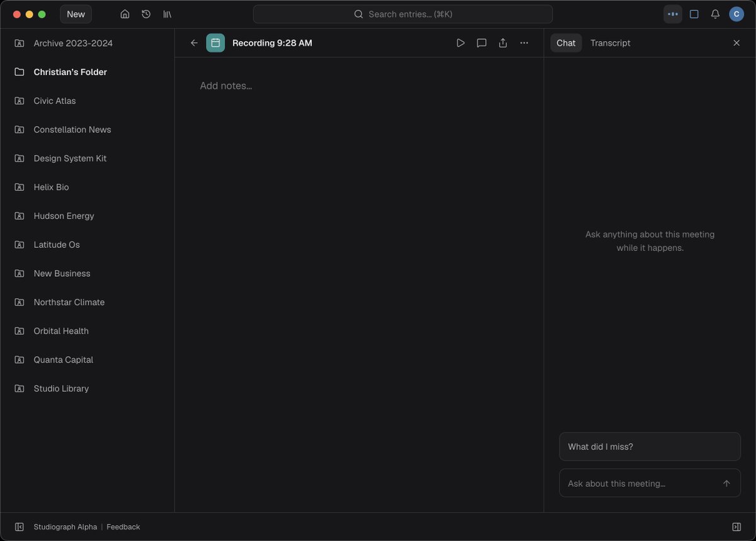This screenshot has width=756, height=541.
Task: Click the New entry button
Action: [76, 14]
